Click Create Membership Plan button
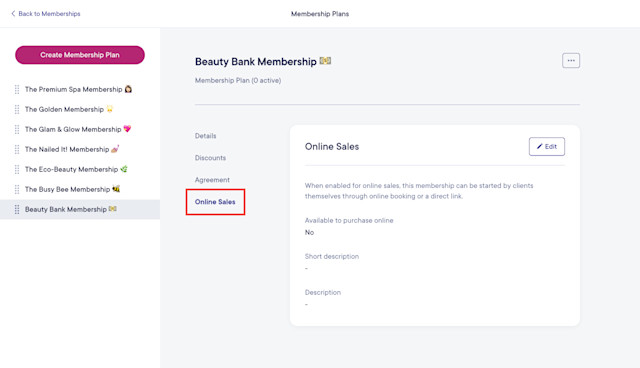The width and height of the screenshot is (640, 368). 80,55
